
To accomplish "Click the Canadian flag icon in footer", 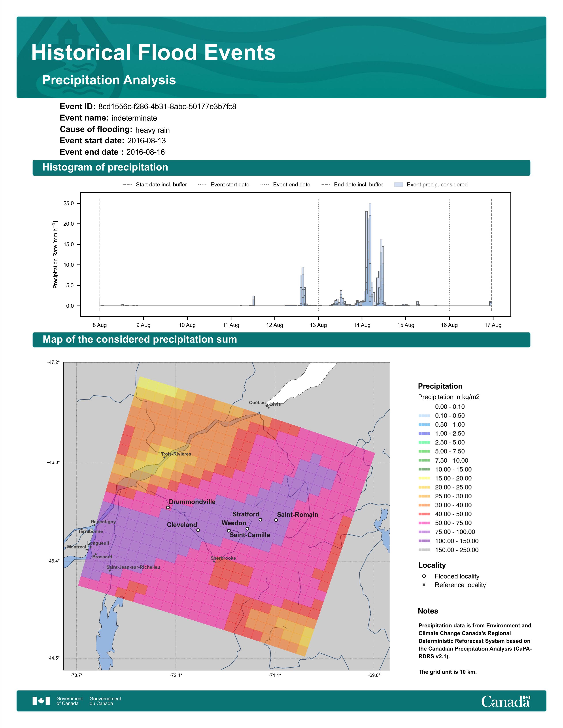I will tap(41, 701).
